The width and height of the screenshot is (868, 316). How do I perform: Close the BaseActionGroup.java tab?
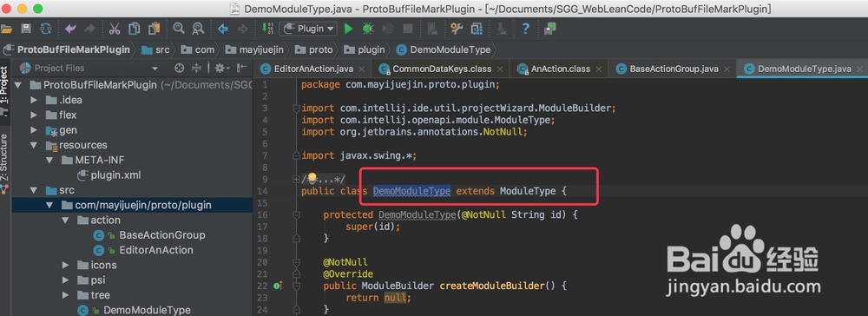(727, 69)
